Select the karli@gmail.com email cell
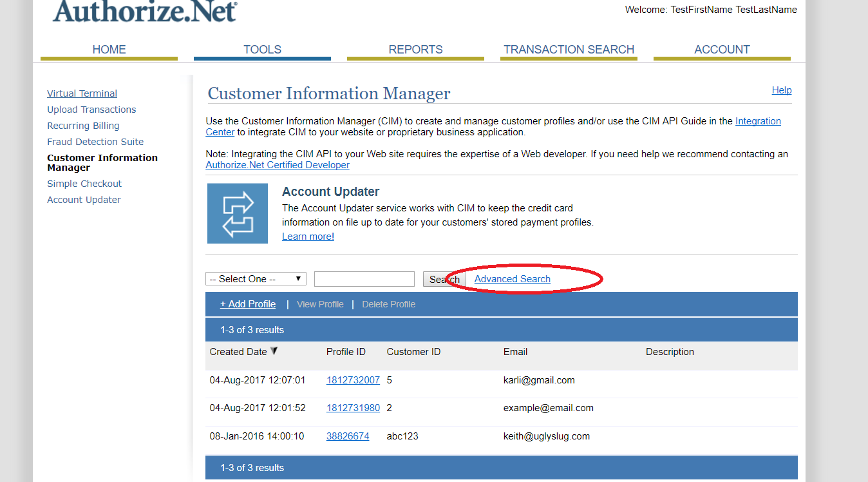Viewport: 868px width, 482px height. coord(539,380)
